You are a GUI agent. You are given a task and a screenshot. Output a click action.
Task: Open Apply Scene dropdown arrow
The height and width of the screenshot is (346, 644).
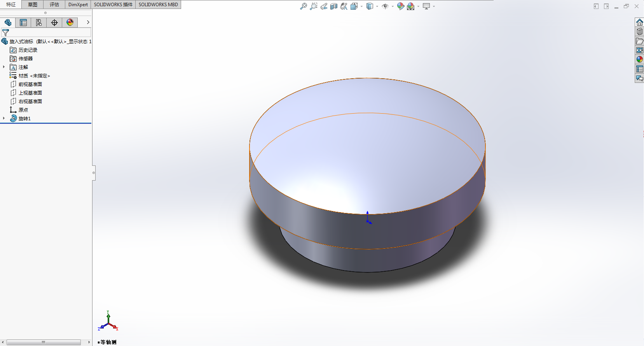click(418, 6)
